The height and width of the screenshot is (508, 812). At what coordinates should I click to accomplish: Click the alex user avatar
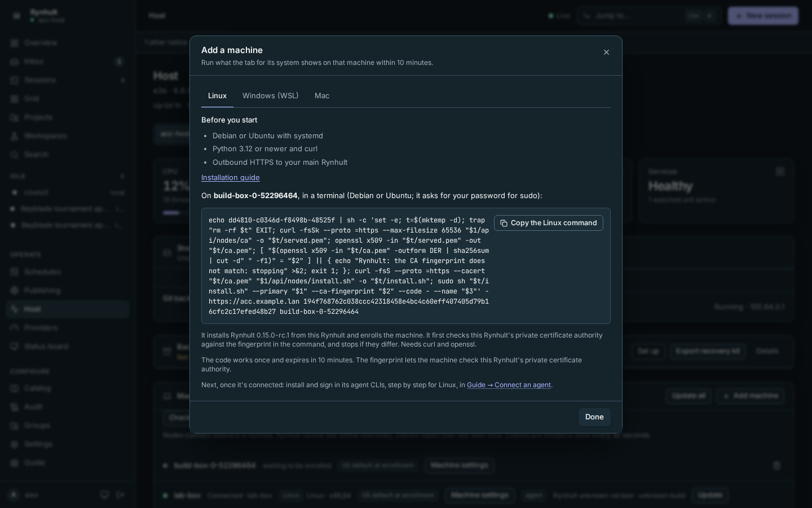(14, 495)
